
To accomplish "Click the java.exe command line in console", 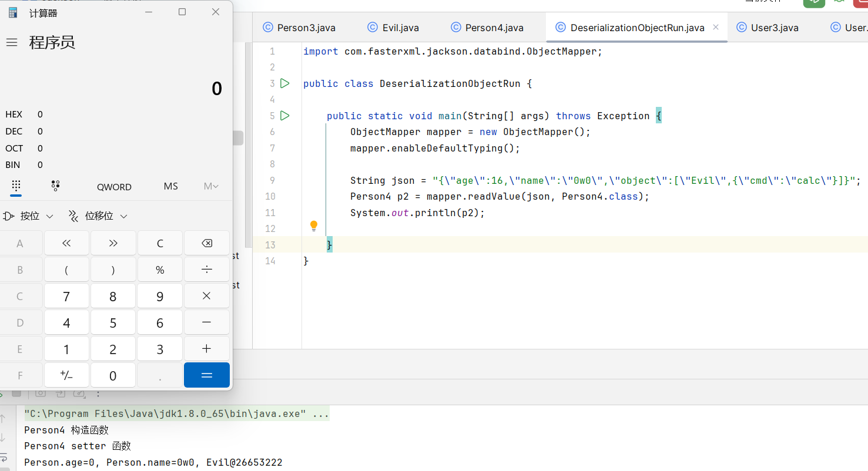I will (176, 414).
